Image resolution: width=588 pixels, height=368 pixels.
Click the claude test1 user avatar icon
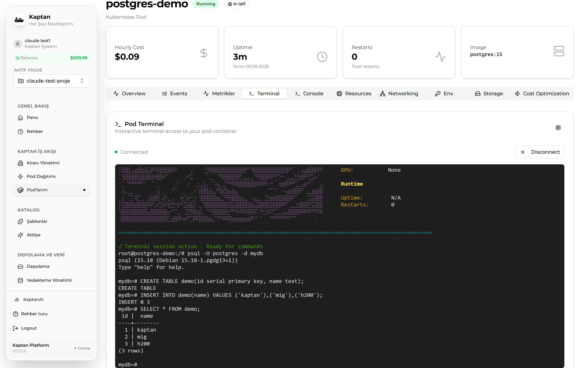tap(18, 44)
